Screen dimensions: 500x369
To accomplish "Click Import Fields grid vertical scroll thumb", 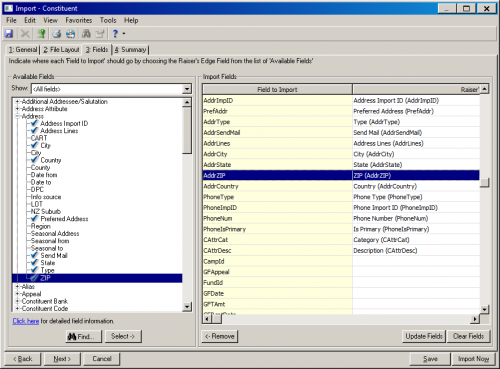I will point(484,183).
